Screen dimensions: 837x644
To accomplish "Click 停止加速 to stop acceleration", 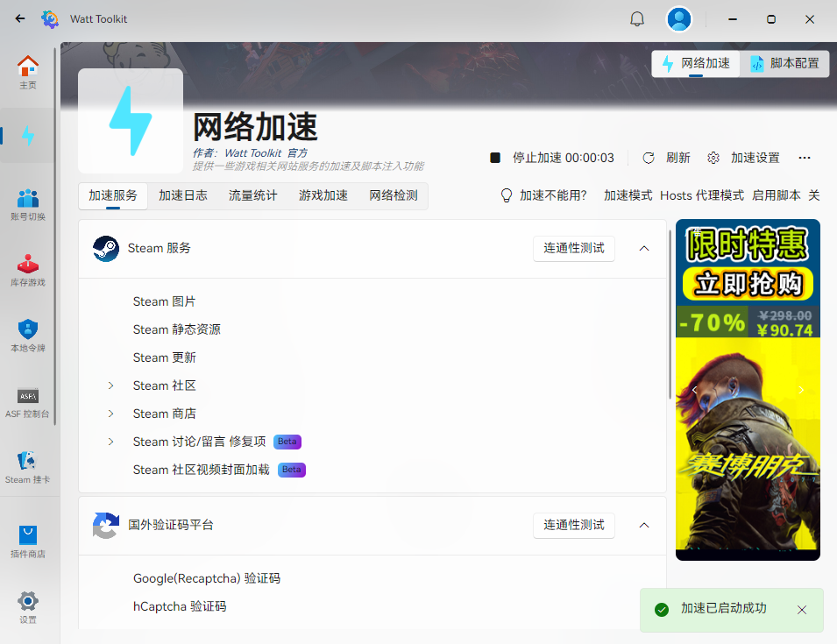I will [552, 158].
